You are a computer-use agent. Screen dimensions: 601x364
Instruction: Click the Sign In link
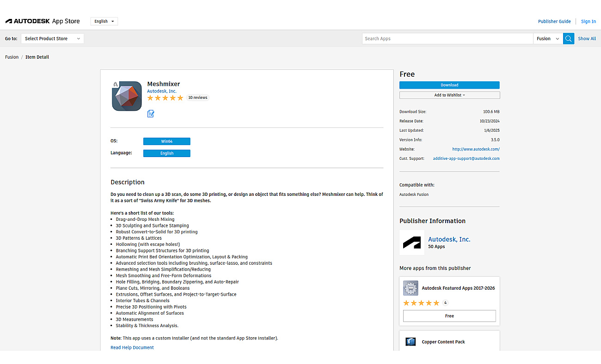(589, 21)
